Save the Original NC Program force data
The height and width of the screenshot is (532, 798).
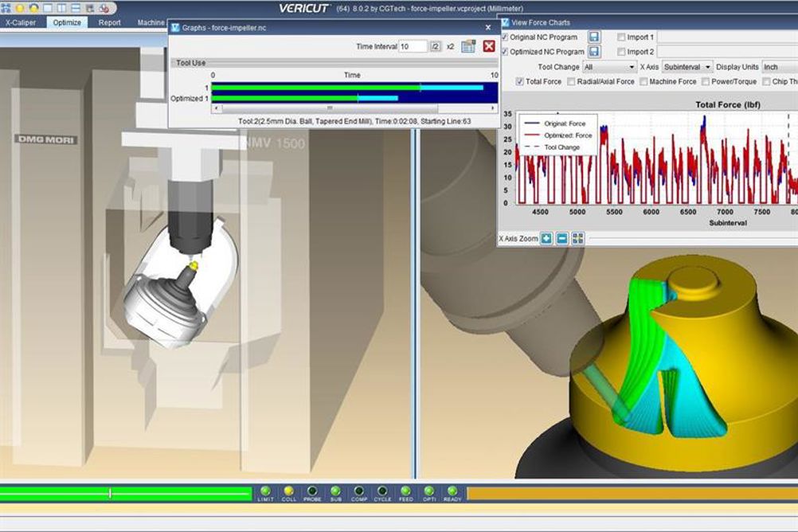click(x=594, y=37)
